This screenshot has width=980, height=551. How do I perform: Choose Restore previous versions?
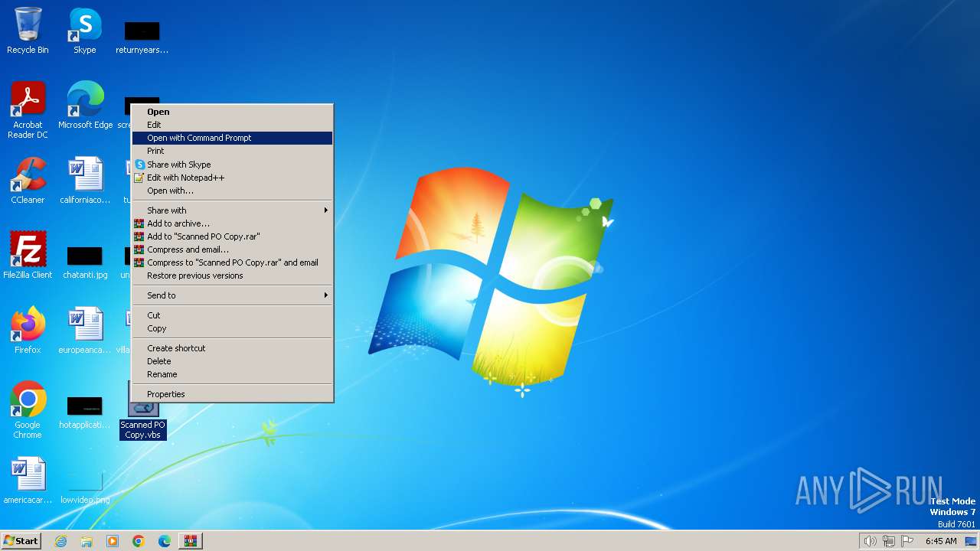(x=232, y=275)
